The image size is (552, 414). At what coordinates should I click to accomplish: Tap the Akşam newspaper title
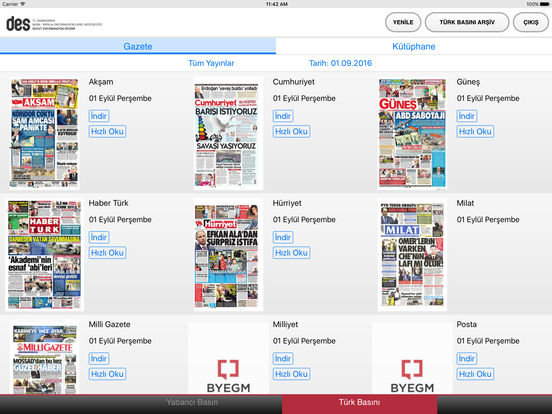pos(101,82)
